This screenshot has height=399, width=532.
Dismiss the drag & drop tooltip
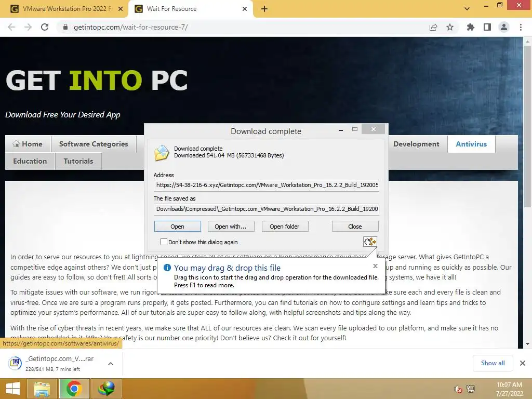[x=375, y=266]
